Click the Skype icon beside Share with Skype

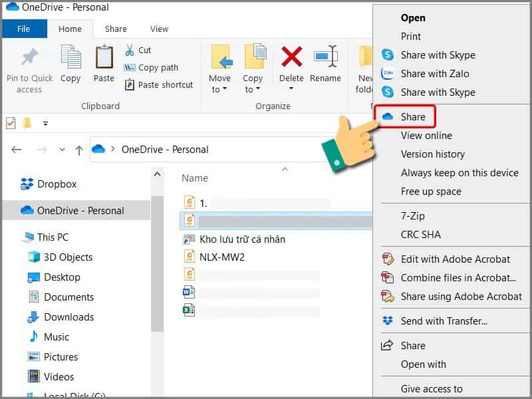pyautogui.click(x=388, y=55)
